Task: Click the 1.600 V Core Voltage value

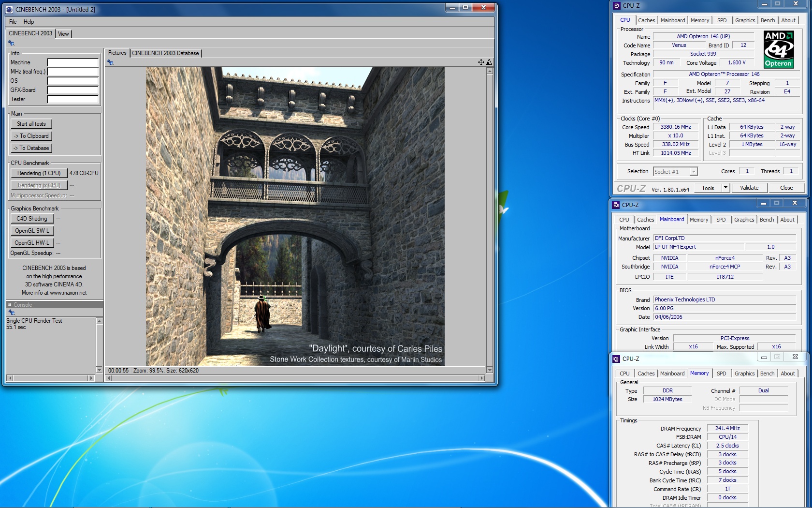Action: pos(737,63)
